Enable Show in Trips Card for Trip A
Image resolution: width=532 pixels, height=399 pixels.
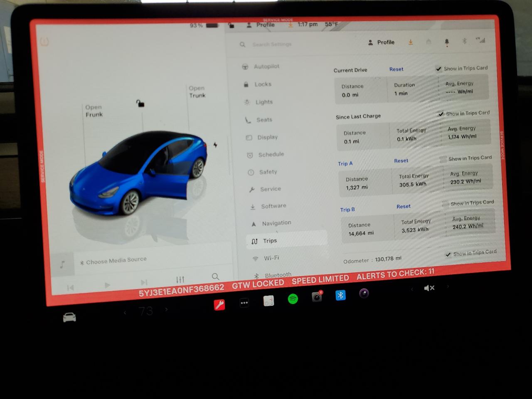pos(443,158)
